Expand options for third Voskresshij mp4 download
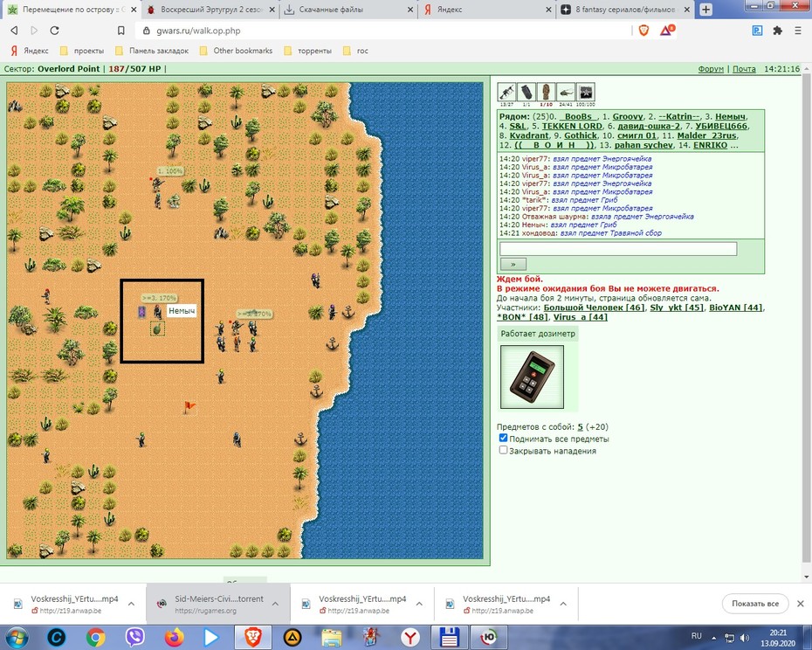812x650 pixels. 563,604
